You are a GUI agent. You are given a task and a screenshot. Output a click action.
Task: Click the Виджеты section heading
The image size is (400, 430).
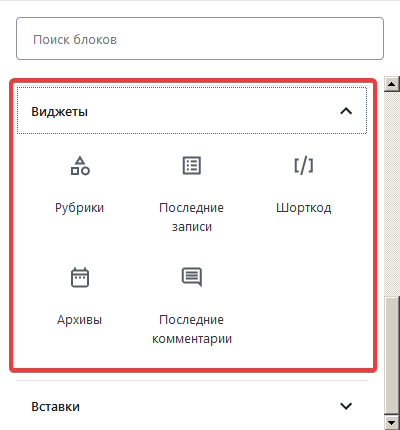(59, 112)
